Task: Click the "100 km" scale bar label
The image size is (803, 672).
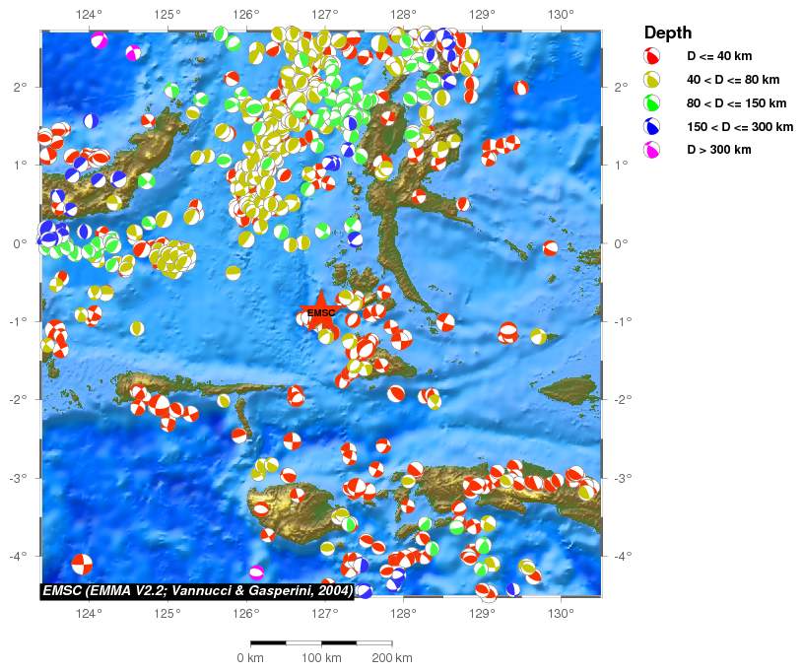Action: point(320,657)
